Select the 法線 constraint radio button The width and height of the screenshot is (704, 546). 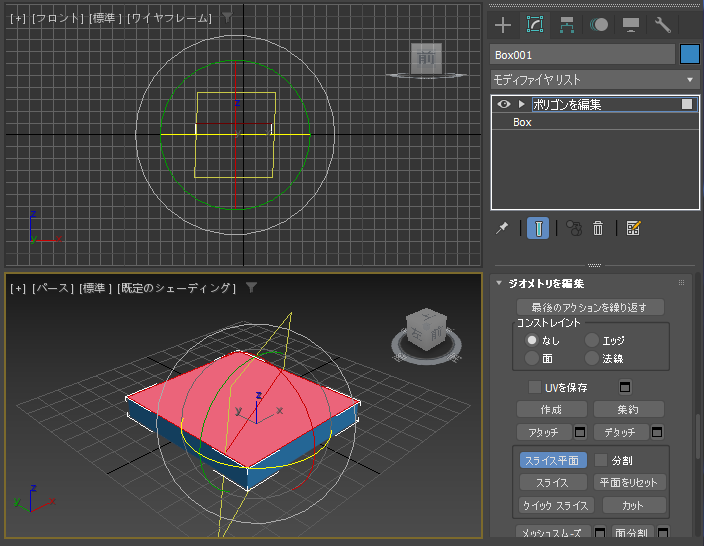pos(592,358)
